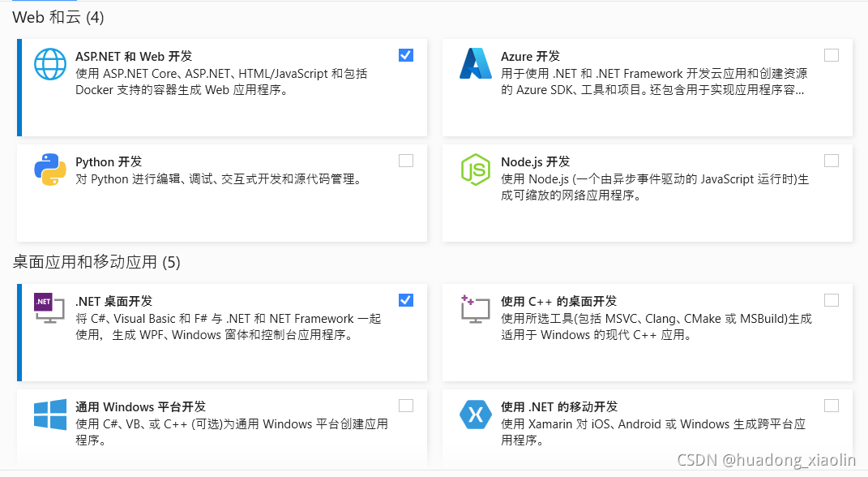Image resolution: width=868 pixels, height=477 pixels.
Task: Click the Python logo icon
Action: (49, 170)
